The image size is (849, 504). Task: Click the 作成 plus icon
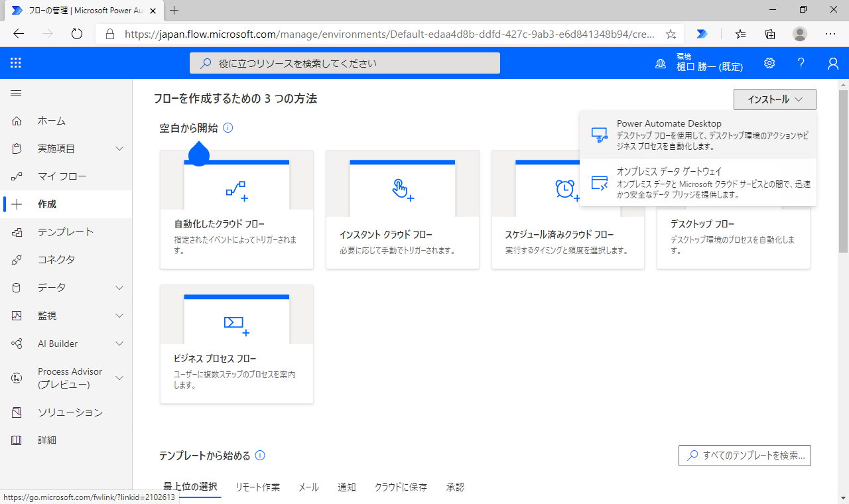[17, 204]
